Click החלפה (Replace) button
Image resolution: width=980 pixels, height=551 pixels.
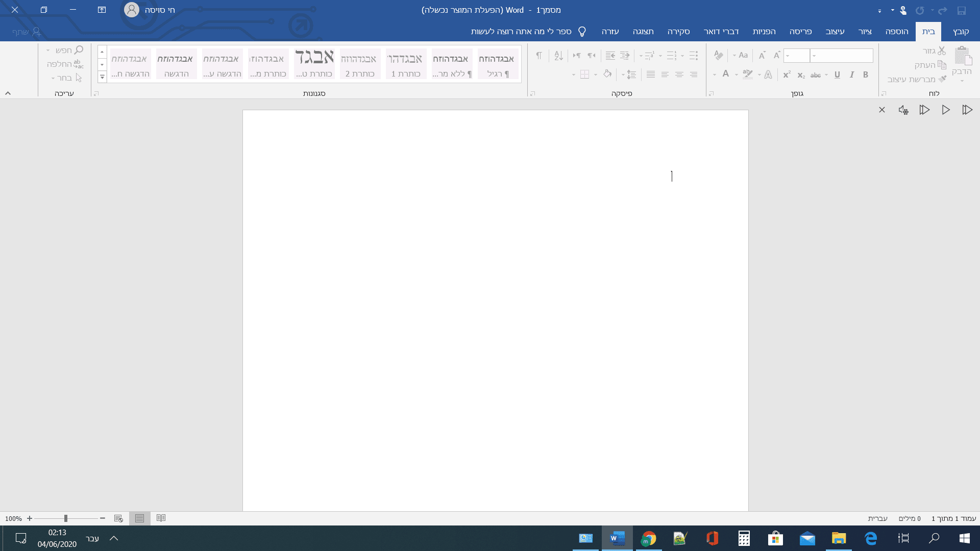pos(65,64)
